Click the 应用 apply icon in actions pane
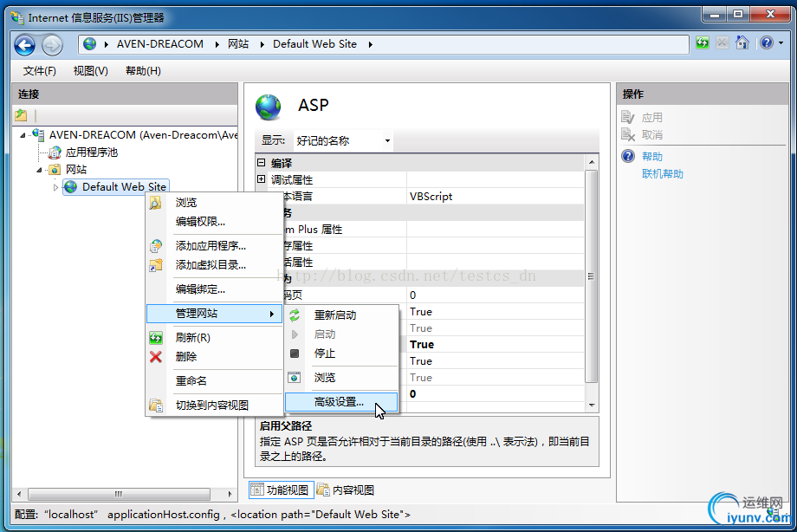The image size is (797, 532). coord(628,118)
